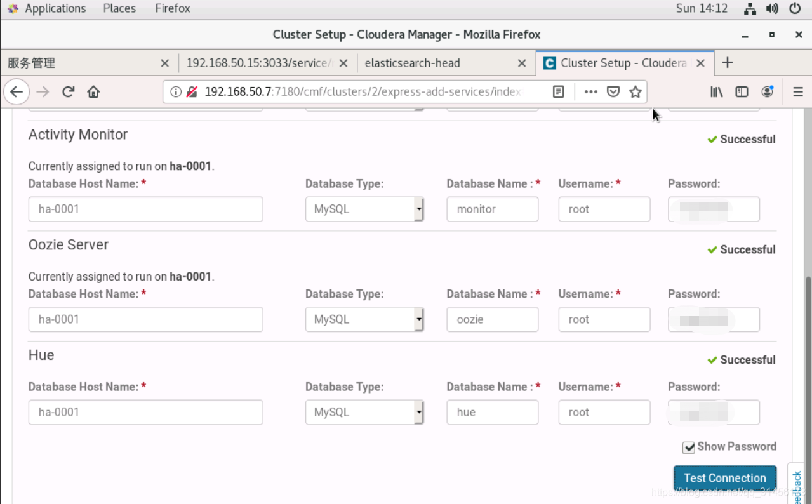Click the Oozie Server heading

69,245
